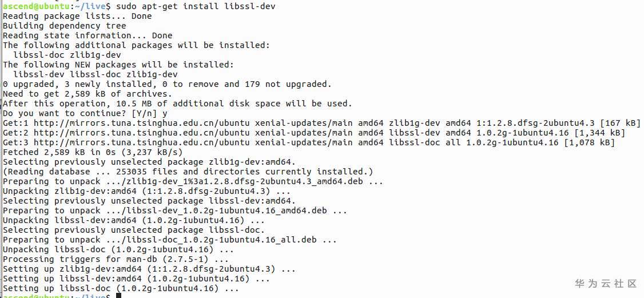644x298 pixels.
Task: Click the "0 upgraded, 3 newly installed" summary line
Action: coord(167,84)
